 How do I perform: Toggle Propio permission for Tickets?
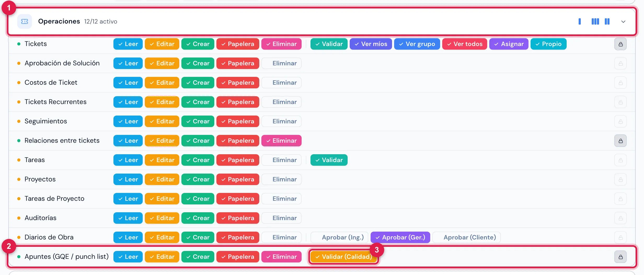(x=548, y=44)
